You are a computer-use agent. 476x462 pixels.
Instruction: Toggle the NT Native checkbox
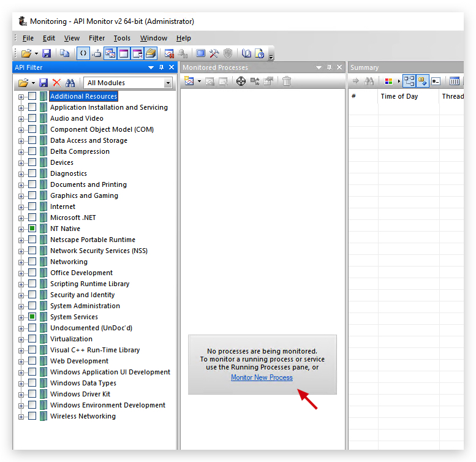pos(32,229)
